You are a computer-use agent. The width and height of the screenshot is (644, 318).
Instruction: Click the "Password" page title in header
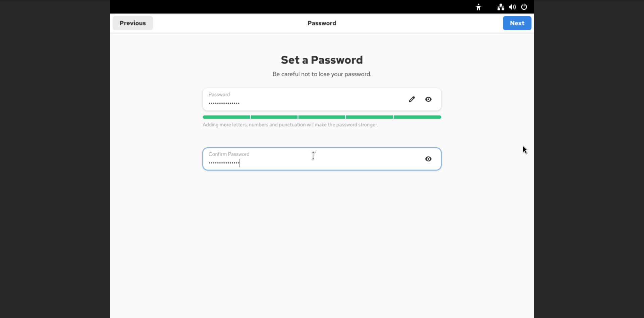(322, 23)
